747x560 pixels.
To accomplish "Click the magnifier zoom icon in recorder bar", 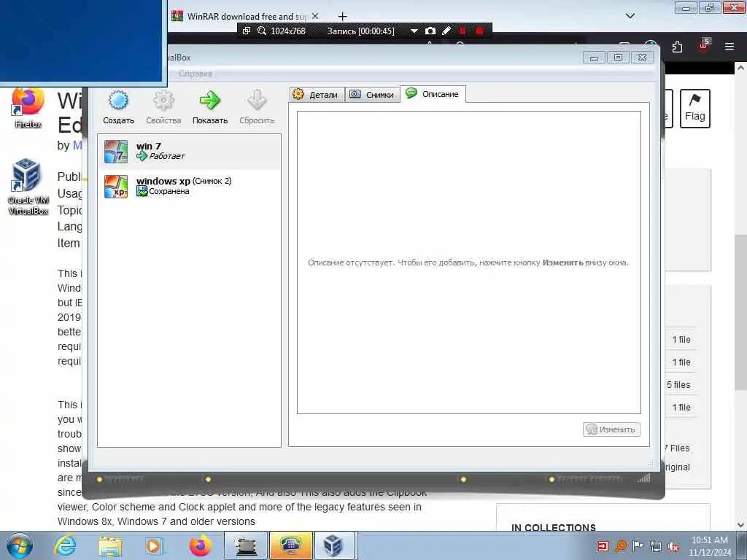I will click(262, 31).
